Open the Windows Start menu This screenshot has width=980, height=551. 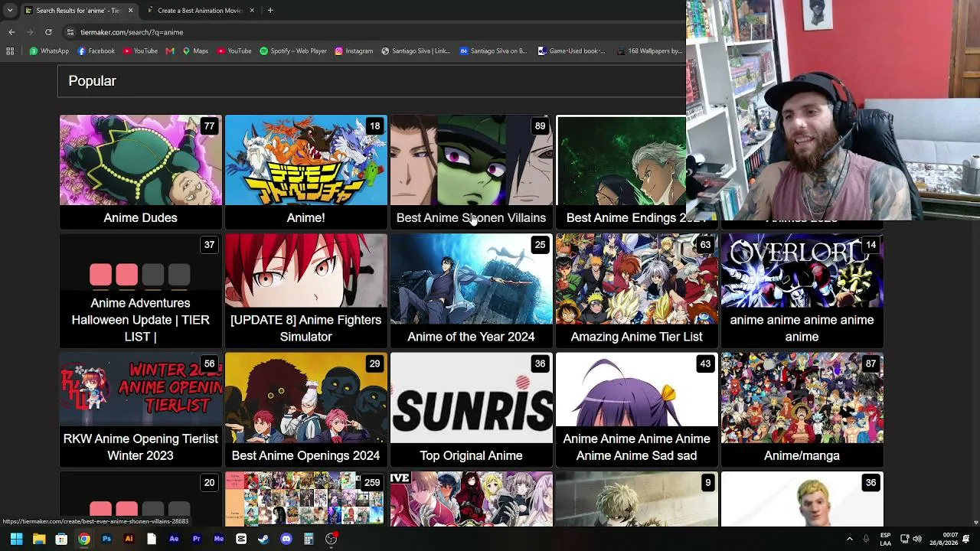[16, 539]
